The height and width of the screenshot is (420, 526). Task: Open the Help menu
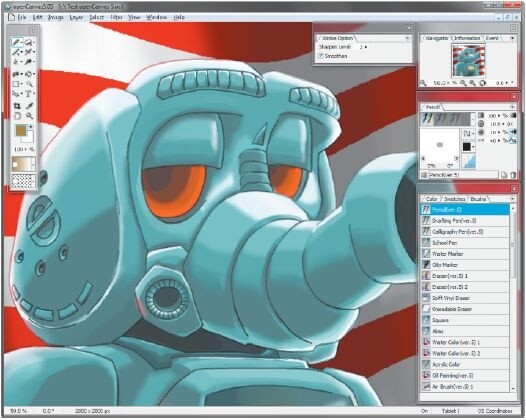click(179, 17)
